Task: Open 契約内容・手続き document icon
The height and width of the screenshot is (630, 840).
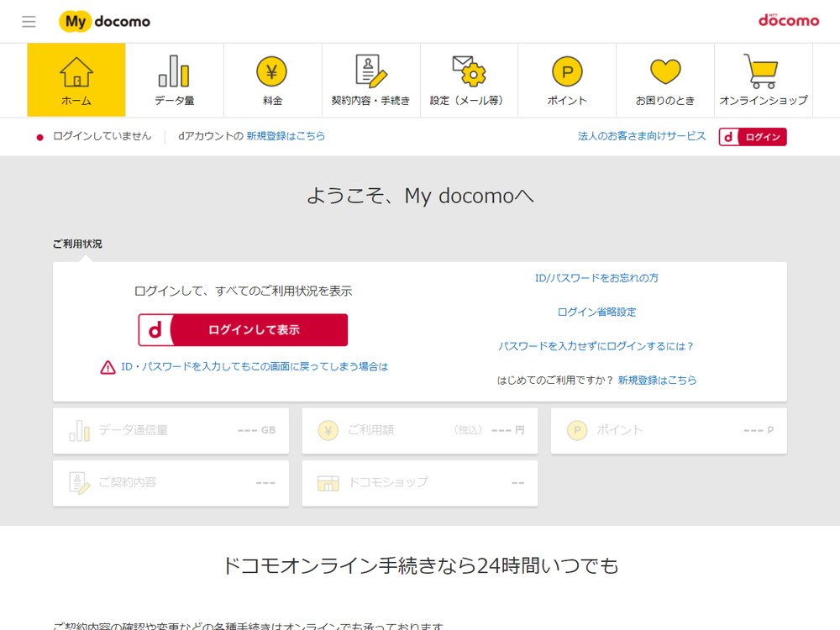Action: click(x=370, y=71)
